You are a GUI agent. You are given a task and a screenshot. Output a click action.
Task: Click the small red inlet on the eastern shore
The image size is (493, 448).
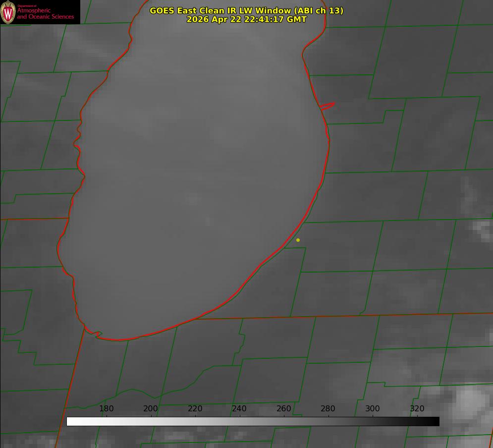pyautogui.click(x=327, y=106)
